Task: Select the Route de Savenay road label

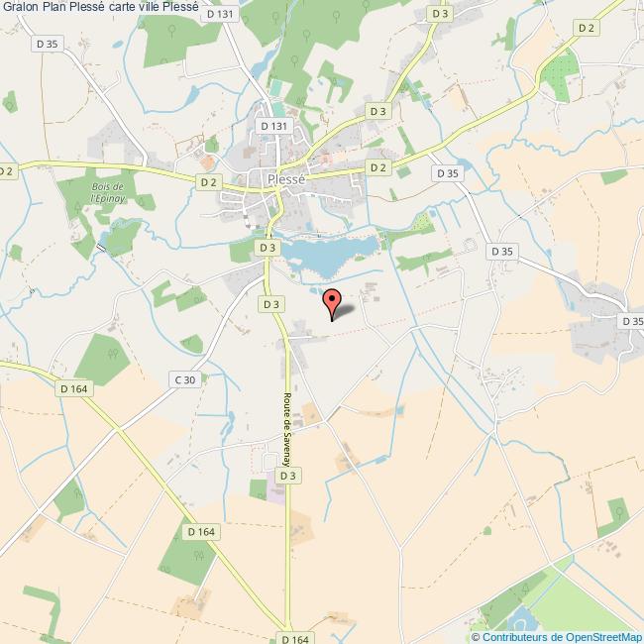Action: tap(287, 430)
